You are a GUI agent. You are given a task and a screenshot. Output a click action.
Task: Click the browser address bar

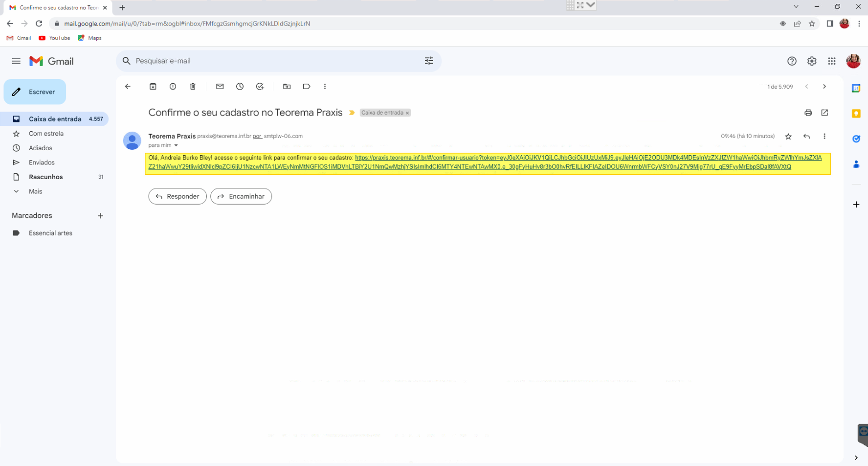click(416, 23)
